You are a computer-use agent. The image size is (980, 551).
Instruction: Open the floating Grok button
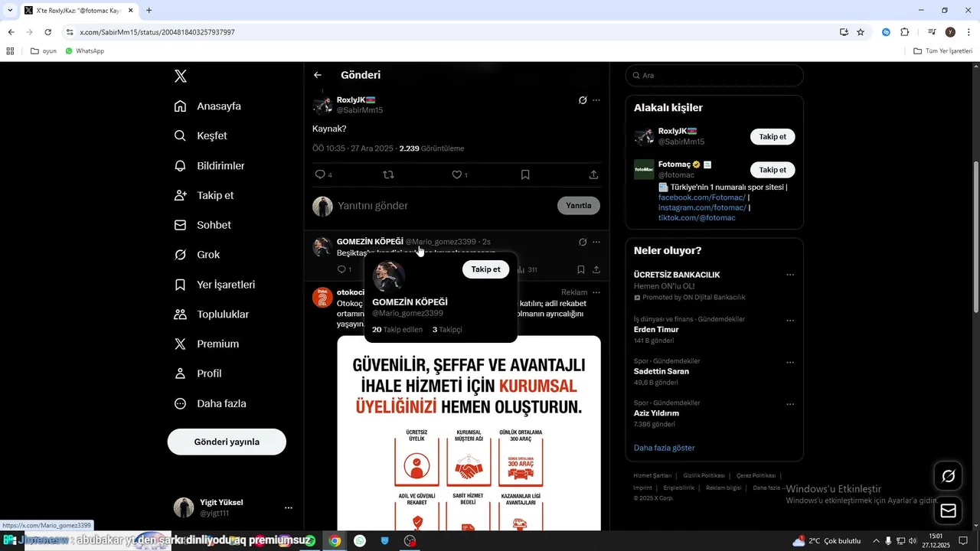click(x=949, y=476)
